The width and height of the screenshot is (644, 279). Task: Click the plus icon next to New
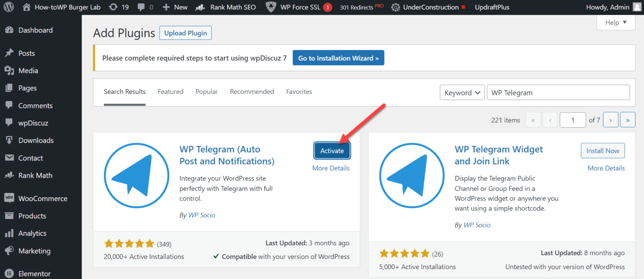[166, 8]
